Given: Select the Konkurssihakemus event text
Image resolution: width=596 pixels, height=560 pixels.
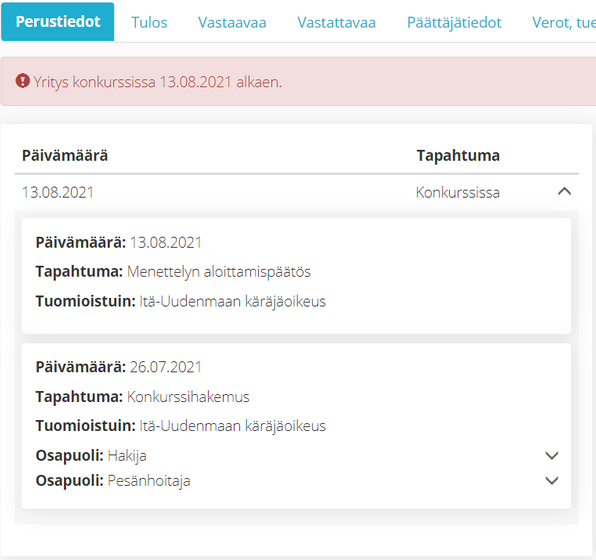Looking at the screenshot, I should (188, 397).
